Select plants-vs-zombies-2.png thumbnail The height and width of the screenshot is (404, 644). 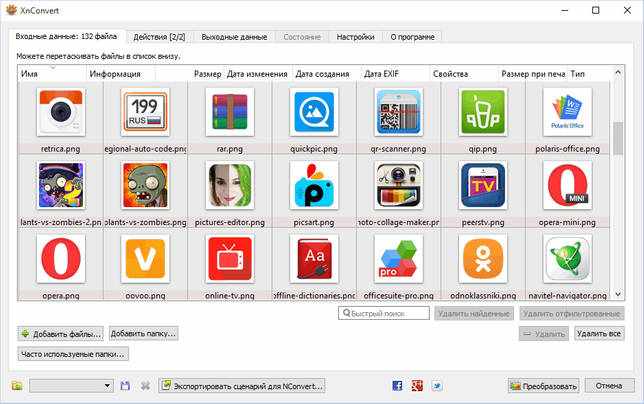click(61, 185)
